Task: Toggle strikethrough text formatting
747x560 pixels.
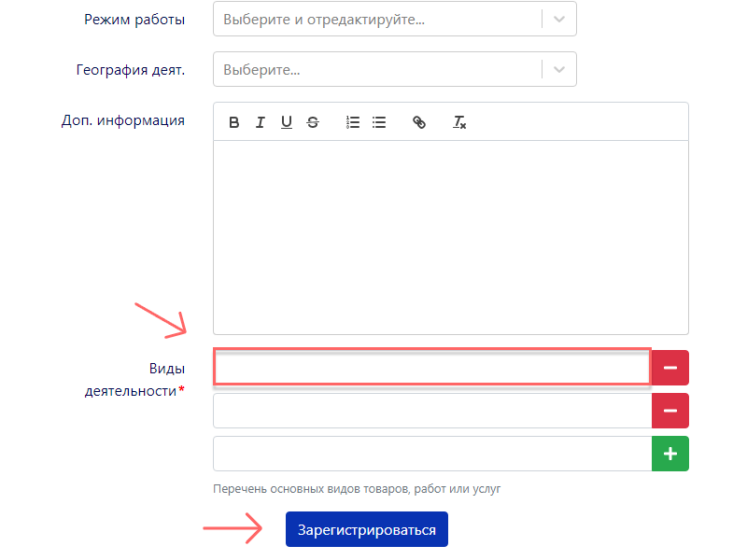Action: (313, 122)
